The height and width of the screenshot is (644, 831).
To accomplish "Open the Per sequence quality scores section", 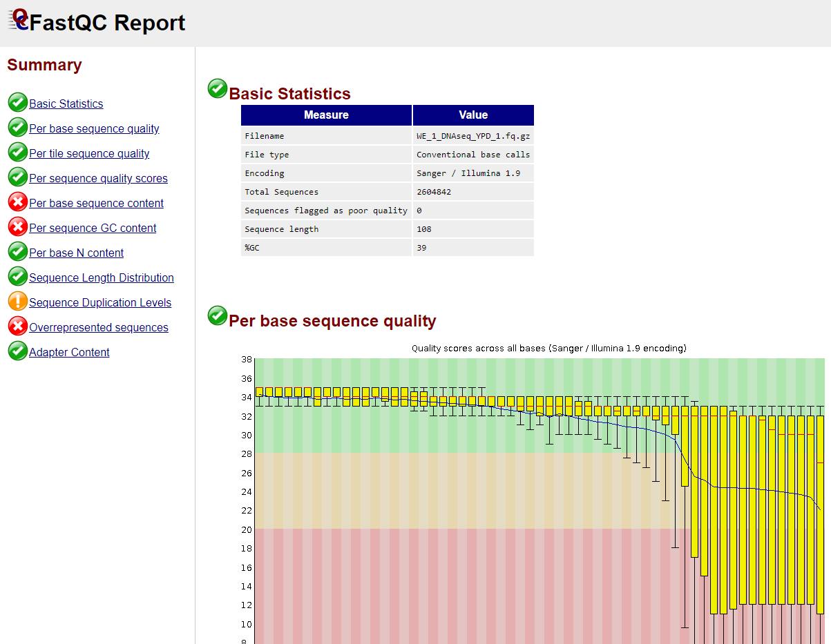I will [98, 178].
